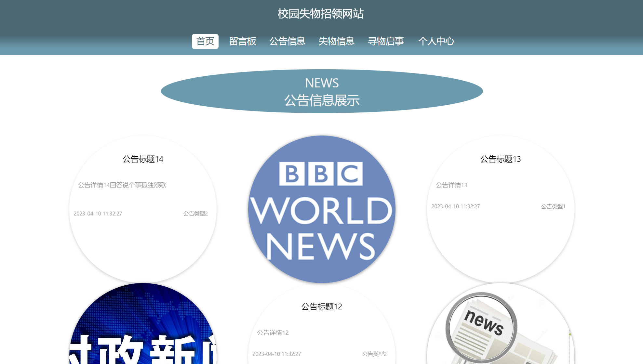Click the timestamp on 公告标题14 card
This screenshot has height=364, width=643.
pyautogui.click(x=98, y=214)
